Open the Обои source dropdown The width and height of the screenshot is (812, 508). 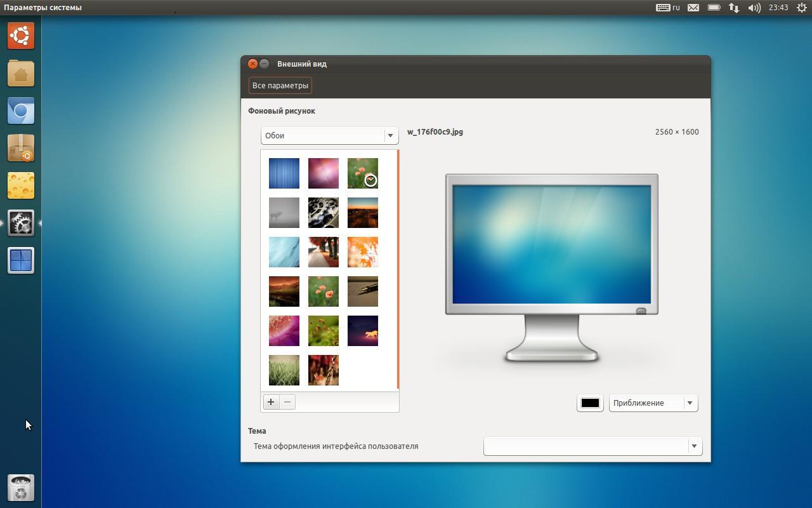[329, 135]
